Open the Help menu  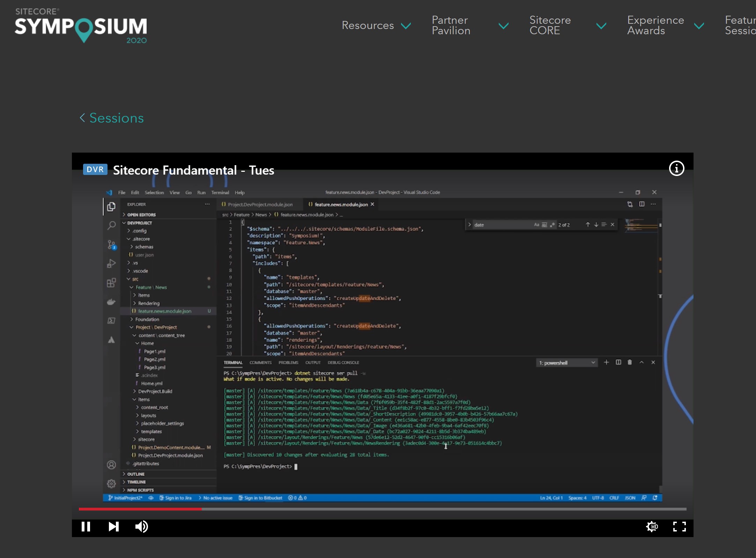239,192
